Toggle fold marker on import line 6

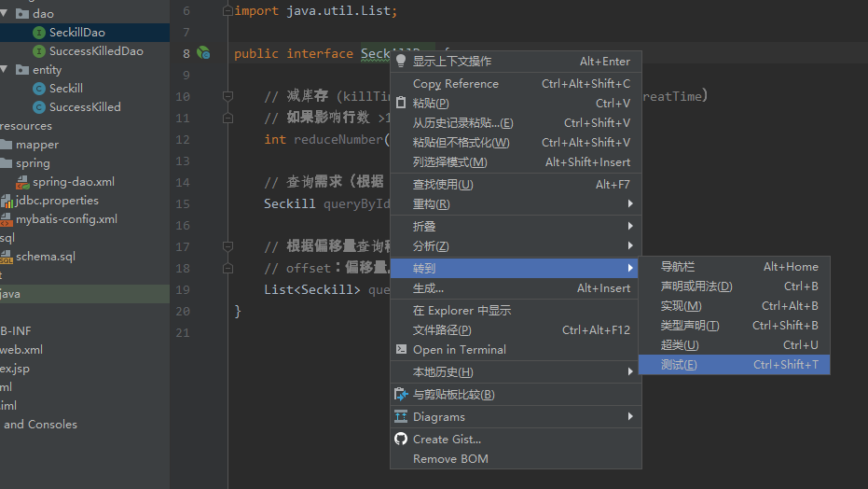(227, 10)
